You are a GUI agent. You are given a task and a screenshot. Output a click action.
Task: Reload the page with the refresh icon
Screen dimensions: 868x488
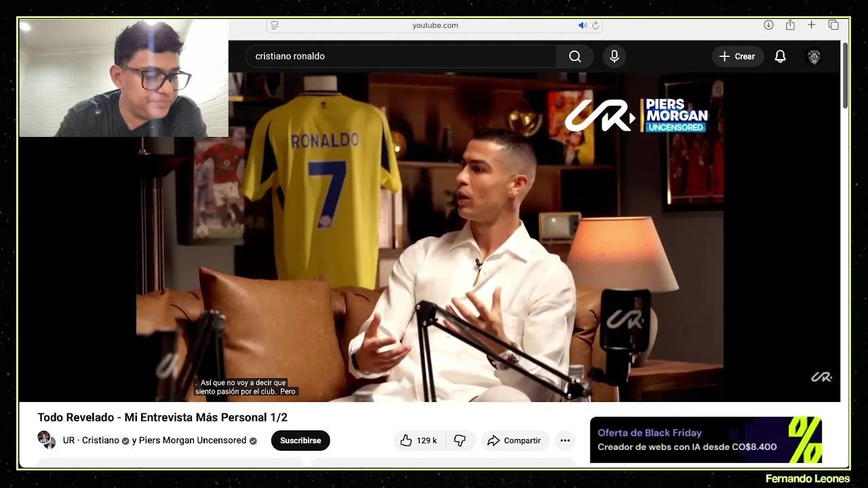(x=595, y=25)
